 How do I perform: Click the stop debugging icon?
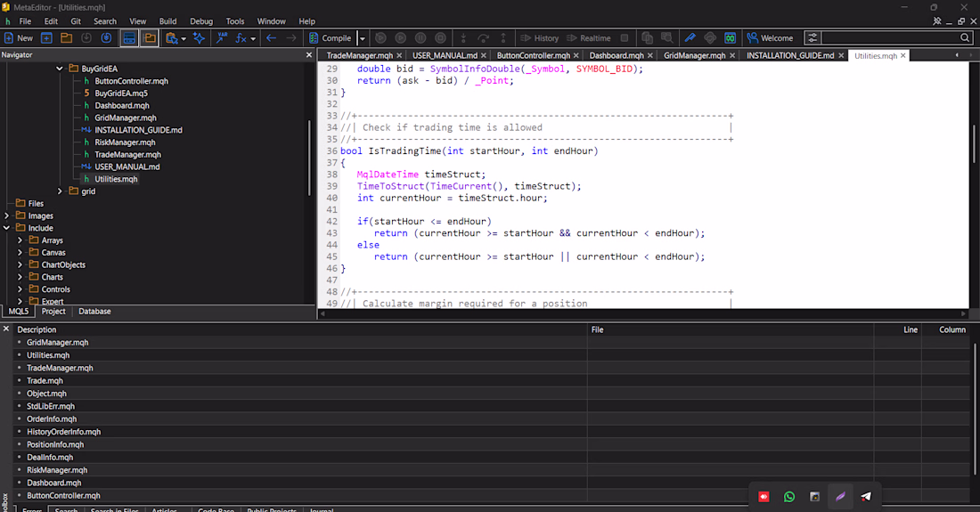[x=441, y=38]
